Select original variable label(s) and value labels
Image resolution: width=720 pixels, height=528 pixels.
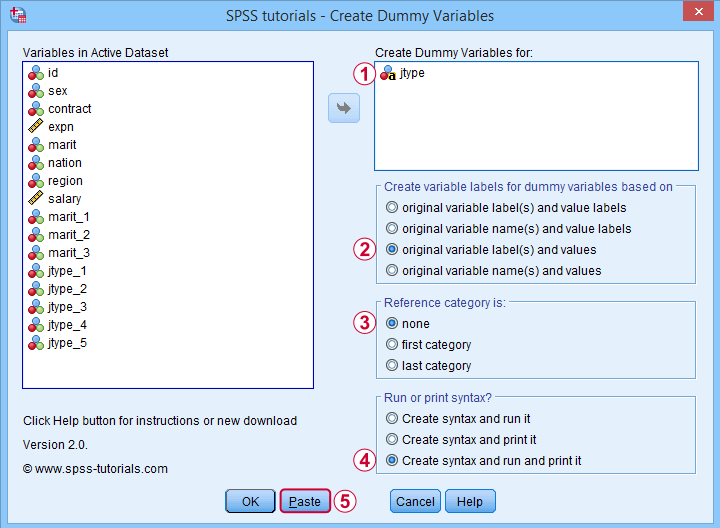tap(506, 208)
